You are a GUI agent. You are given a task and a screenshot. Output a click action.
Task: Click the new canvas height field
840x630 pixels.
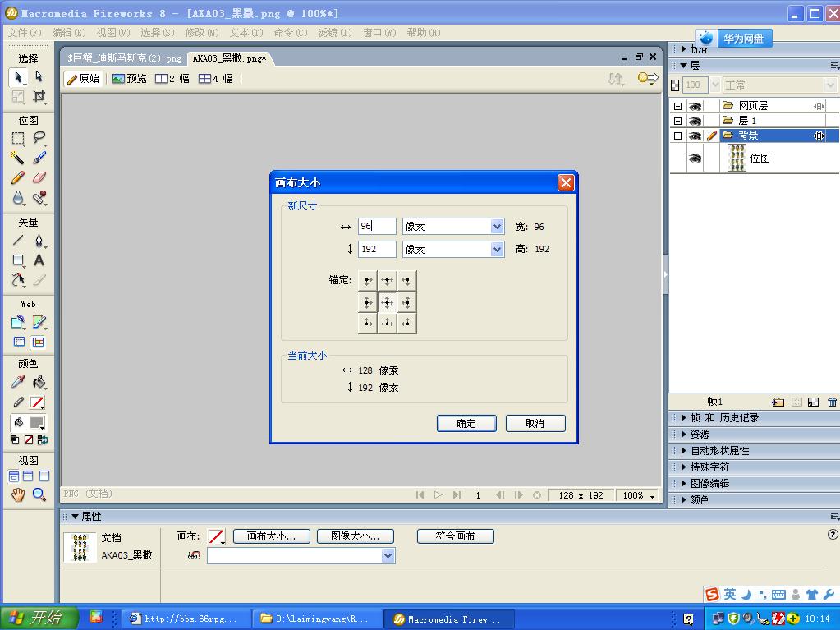(x=377, y=249)
